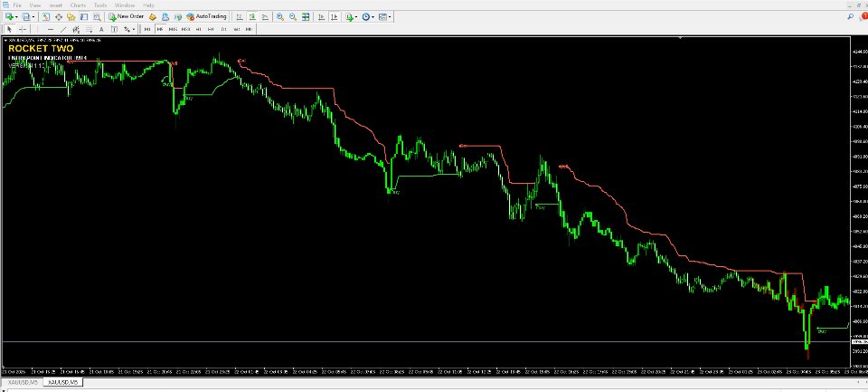
Task: Set chart timeframe to M5
Action: click(x=160, y=29)
